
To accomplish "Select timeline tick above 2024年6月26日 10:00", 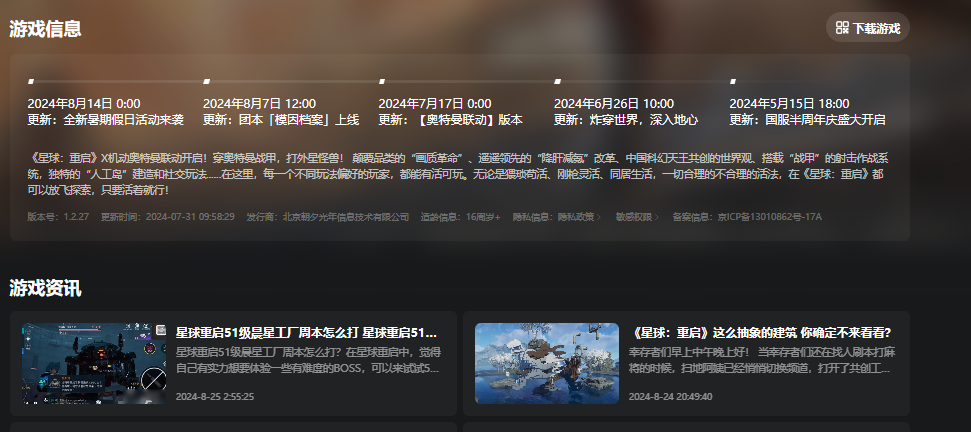I will tap(557, 81).
